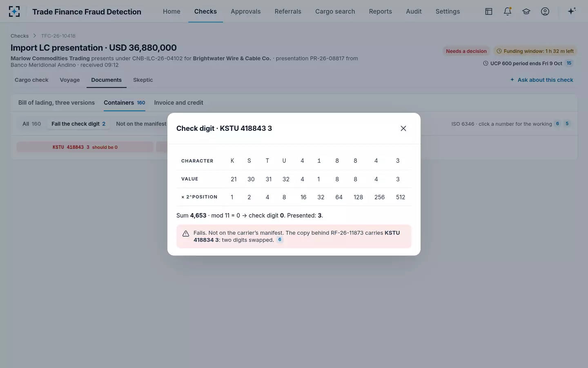Open Settings page

coord(448,11)
